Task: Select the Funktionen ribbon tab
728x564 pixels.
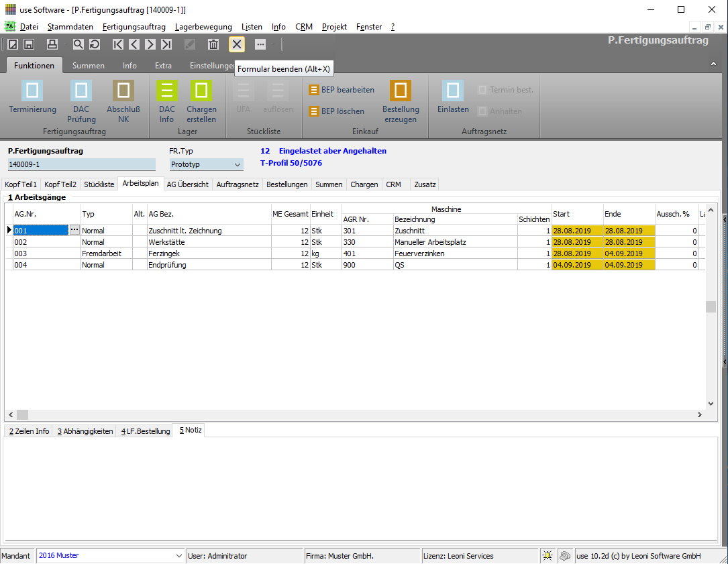Action: click(x=34, y=66)
